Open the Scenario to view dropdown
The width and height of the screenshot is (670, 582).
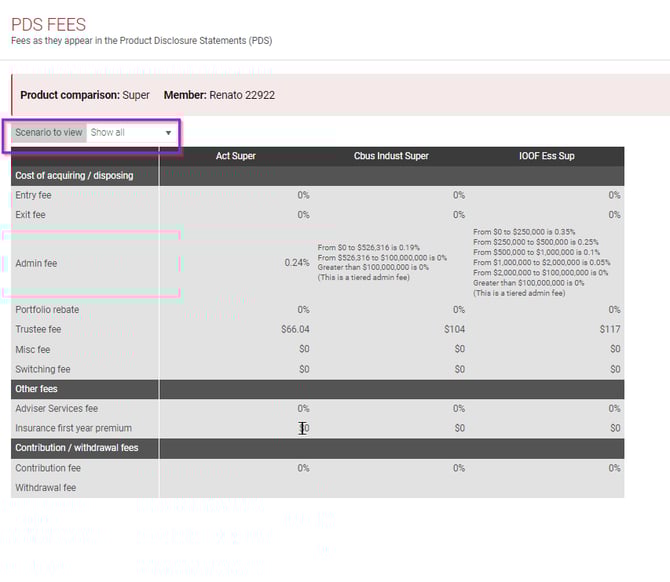click(x=131, y=132)
